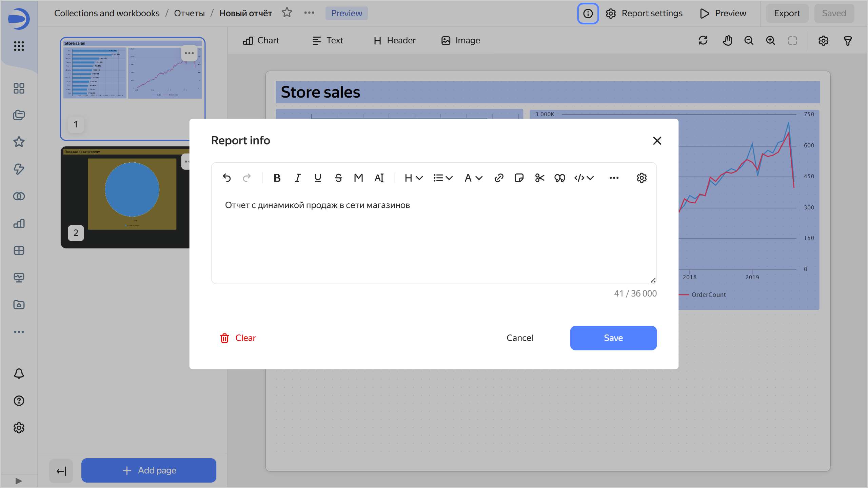Undo the last edit
Viewport: 868px width, 488px height.
click(226, 178)
